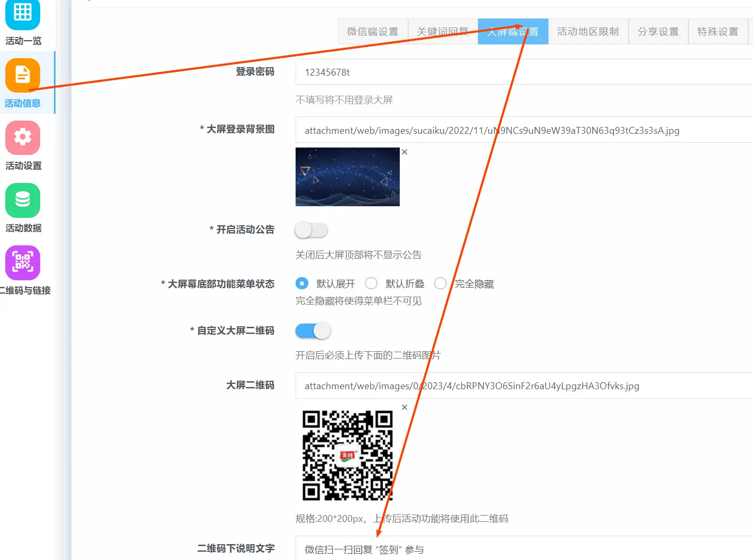Viewport: 753px width, 560px height.
Task: Open 活动设置 gear icon
Action: [23, 137]
